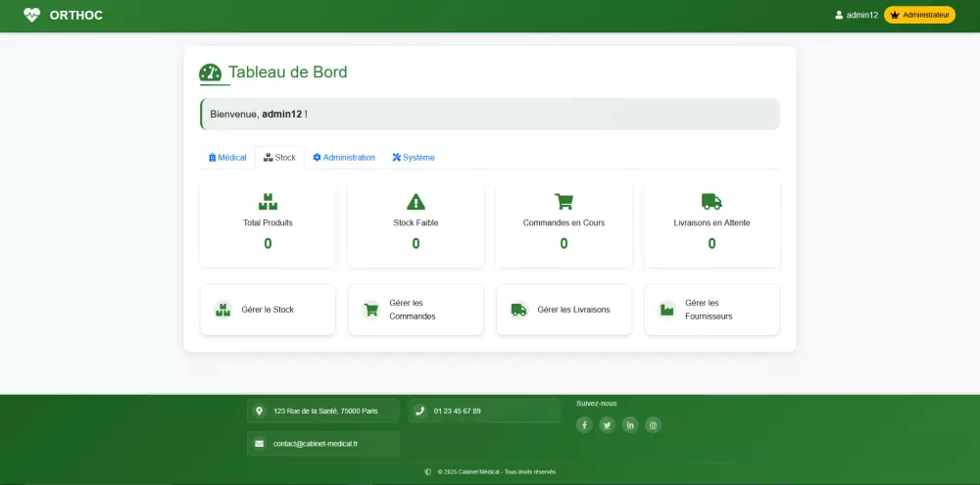Click the Stock Faible warning triangle icon
Screen dimensions: 980x485
416,201
